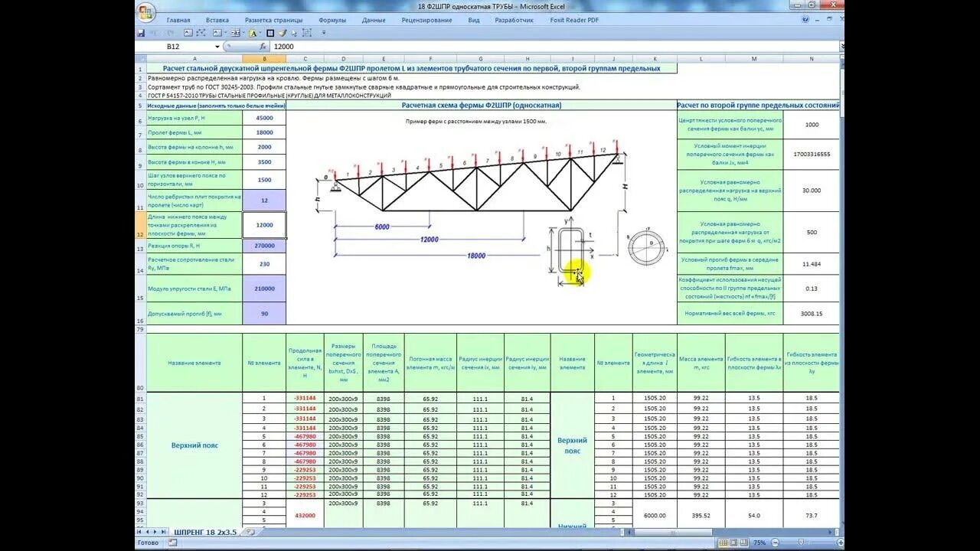
Task: Open the Разметка страницы ribbon tab
Action: (273, 21)
